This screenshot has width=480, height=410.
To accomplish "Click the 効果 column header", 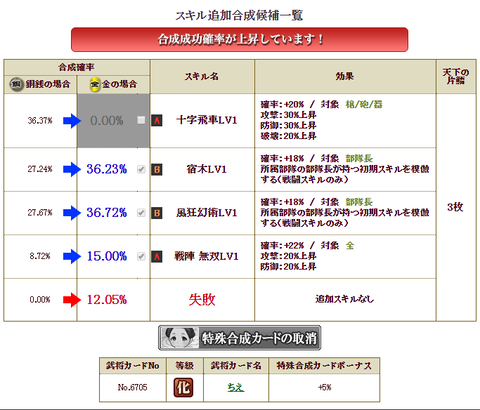I will click(x=345, y=77).
